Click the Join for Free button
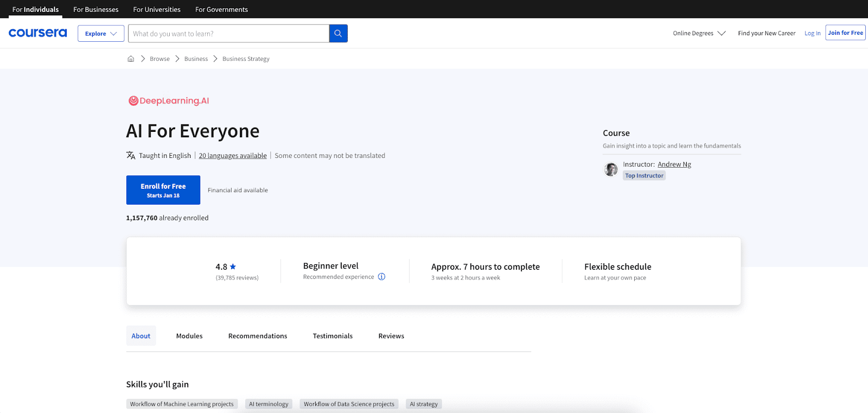The image size is (868, 413). click(x=845, y=33)
